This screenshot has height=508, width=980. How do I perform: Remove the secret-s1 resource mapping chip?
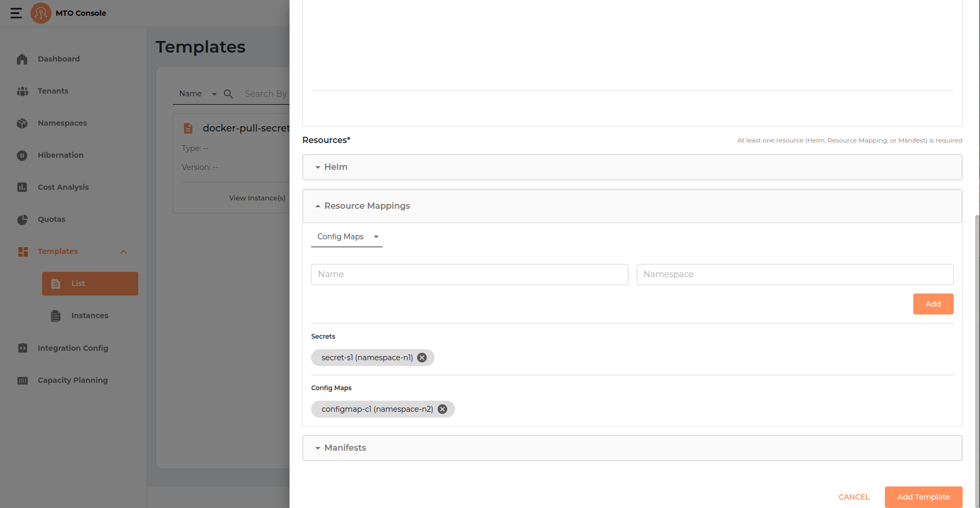[421, 357]
